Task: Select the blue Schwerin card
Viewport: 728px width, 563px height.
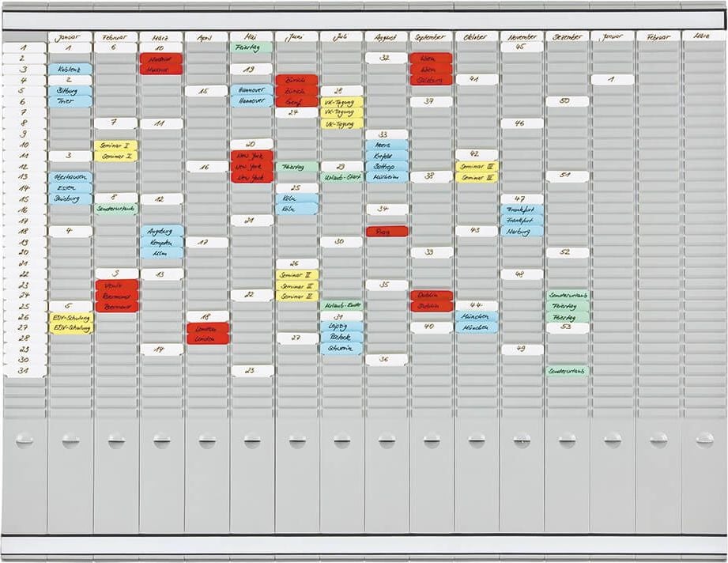Action: click(x=341, y=348)
